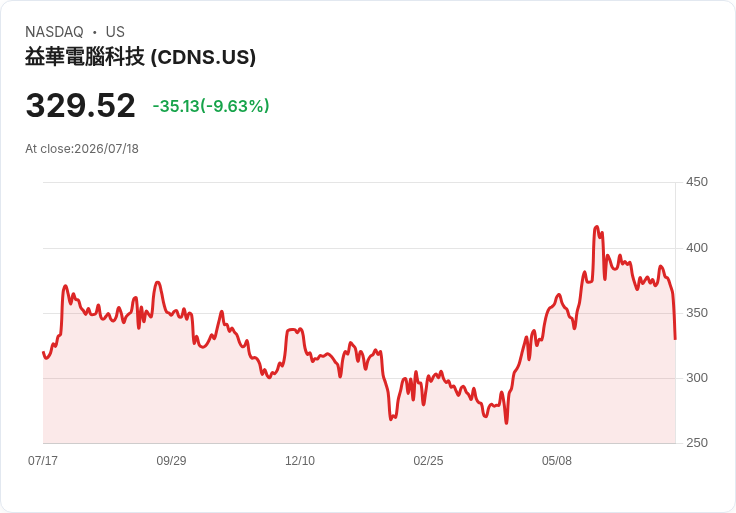Click the 07/17 x-axis date label
736x513 pixels.
(x=43, y=461)
